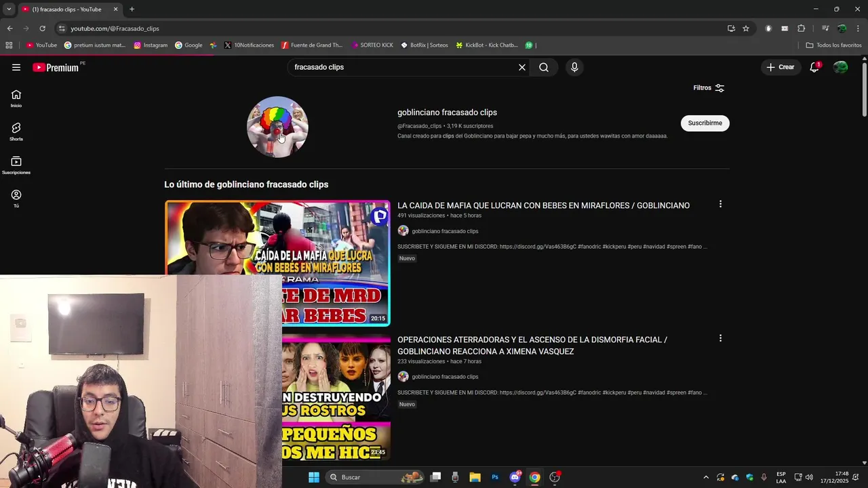Open SORTEO KICK bookmark
The image size is (868, 488).
(x=372, y=45)
